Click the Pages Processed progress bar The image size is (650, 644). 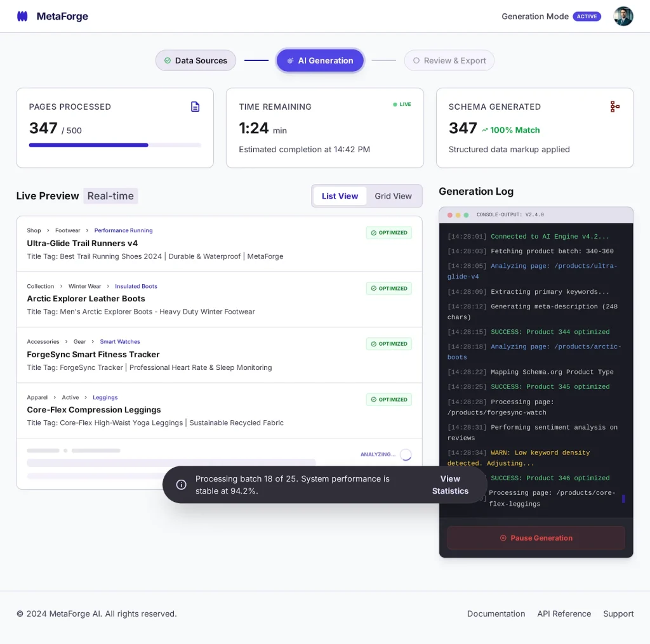coord(115,145)
